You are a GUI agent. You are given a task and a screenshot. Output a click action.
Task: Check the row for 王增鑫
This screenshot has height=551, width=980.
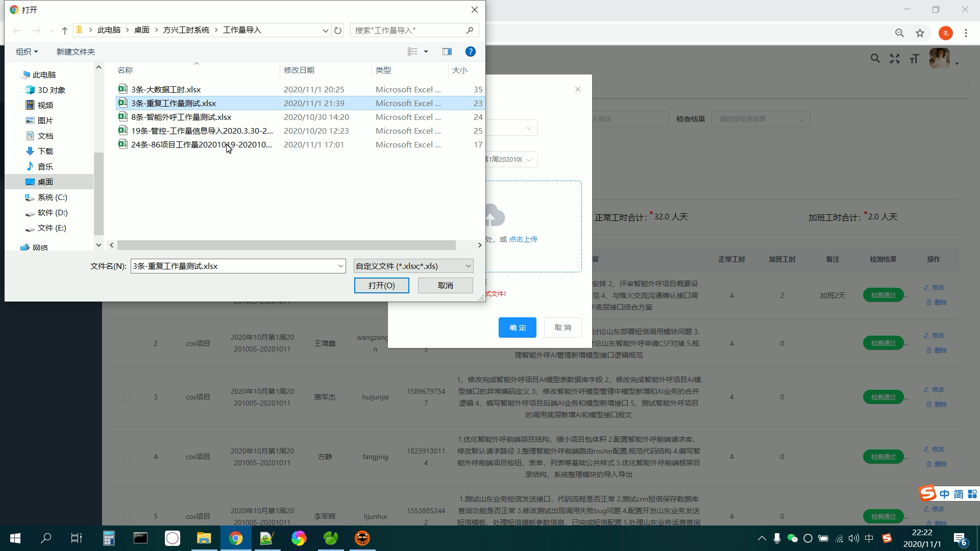pos(127,343)
